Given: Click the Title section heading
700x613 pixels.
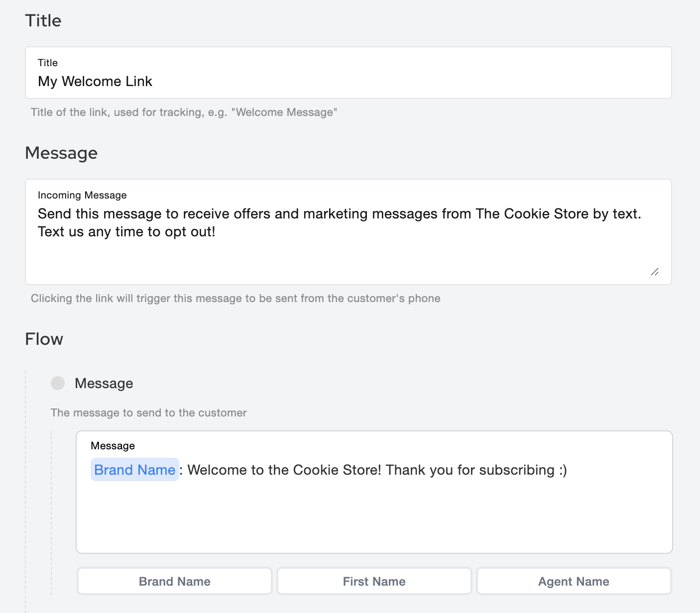Looking at the screenshot, I should point(43,20).
